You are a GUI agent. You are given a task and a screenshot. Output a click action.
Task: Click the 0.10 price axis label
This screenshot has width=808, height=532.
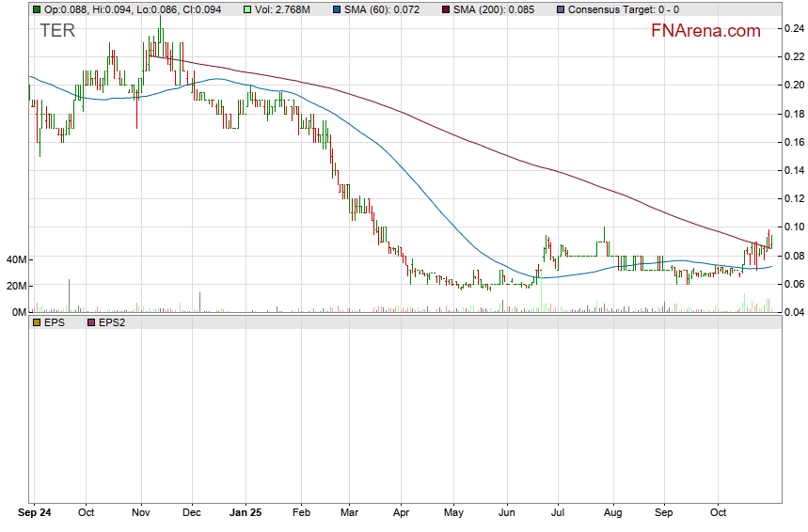[793, 227]
